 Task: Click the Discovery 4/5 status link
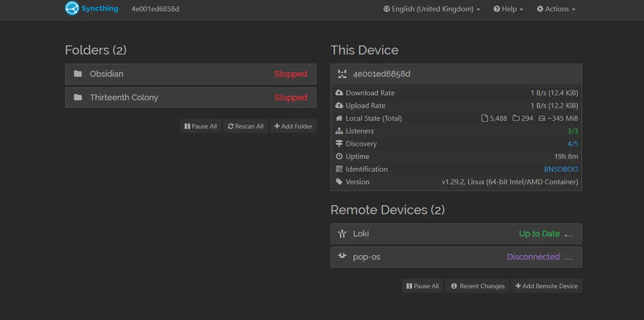click(572, 143)
